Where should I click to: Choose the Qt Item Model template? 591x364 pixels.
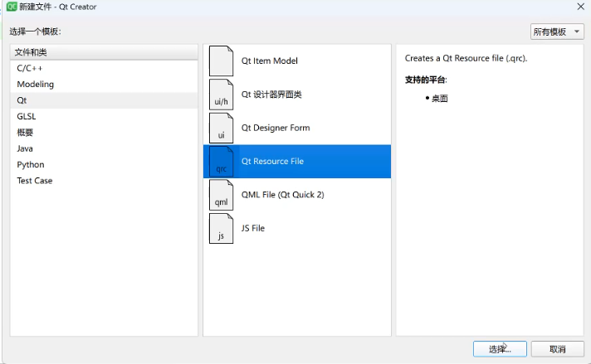point(297,61)
